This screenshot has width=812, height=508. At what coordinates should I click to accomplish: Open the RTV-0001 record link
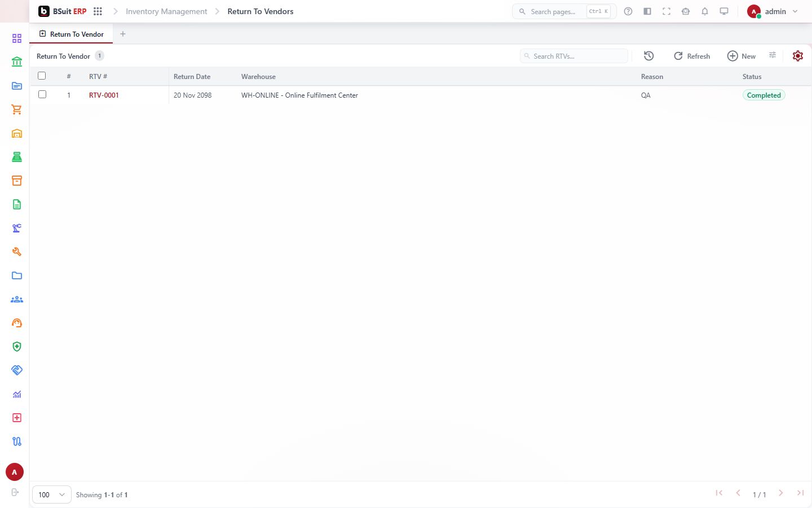point(104,95)
